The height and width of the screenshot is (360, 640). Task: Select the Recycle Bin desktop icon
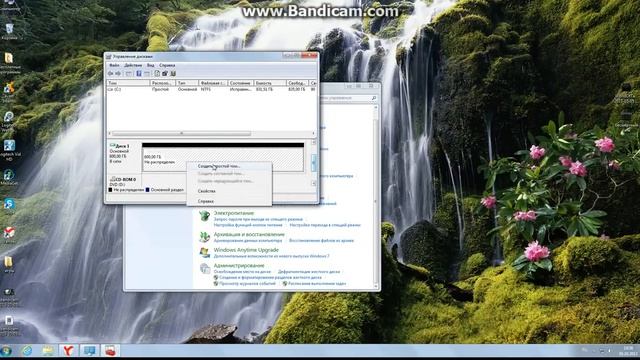click(x=9, y=31)
